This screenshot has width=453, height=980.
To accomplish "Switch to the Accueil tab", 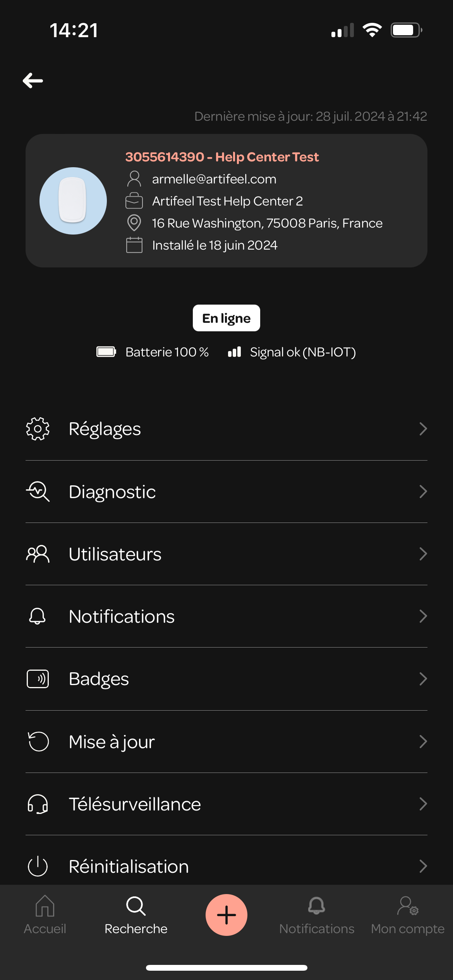I will (45, 915).
